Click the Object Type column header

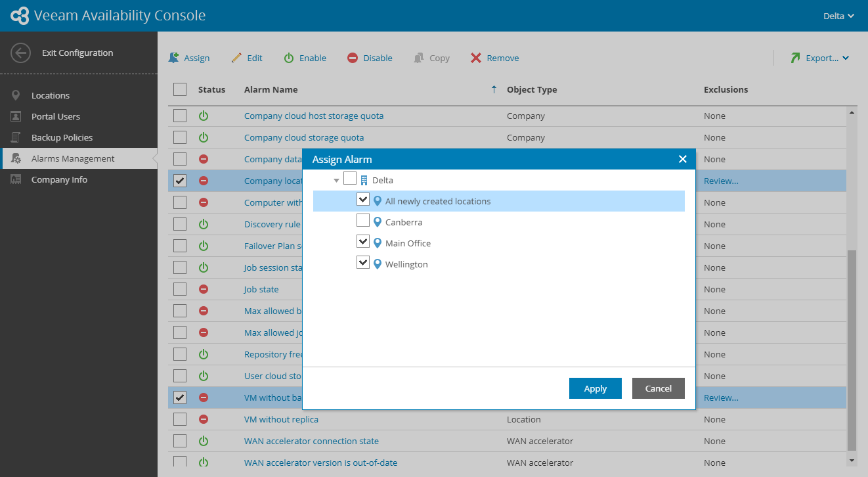click(x=532, y=89)
